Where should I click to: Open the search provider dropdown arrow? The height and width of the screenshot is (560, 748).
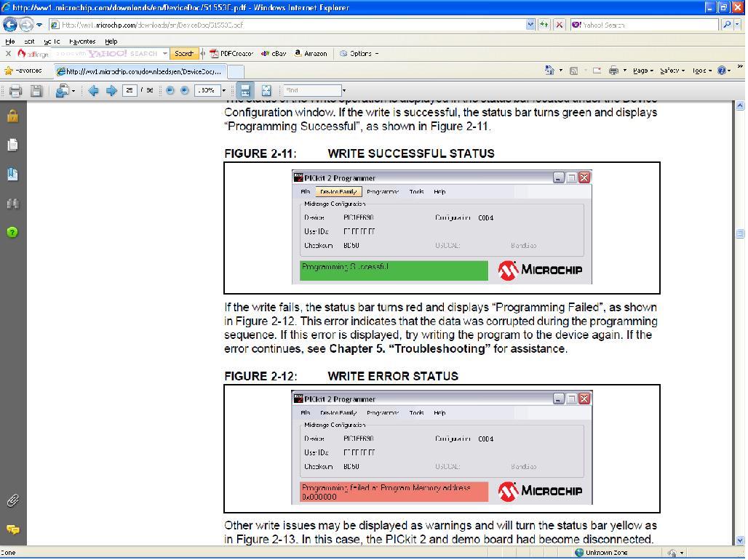[x=738, y=24]
